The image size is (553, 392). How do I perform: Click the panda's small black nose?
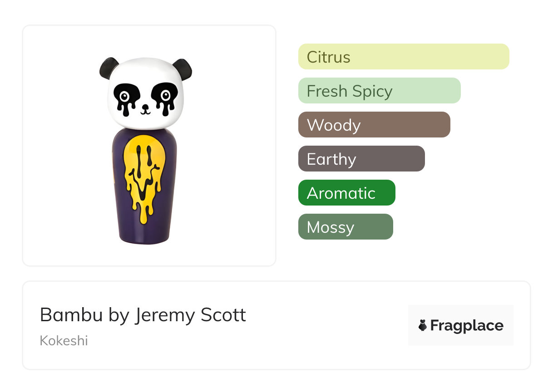145,108
